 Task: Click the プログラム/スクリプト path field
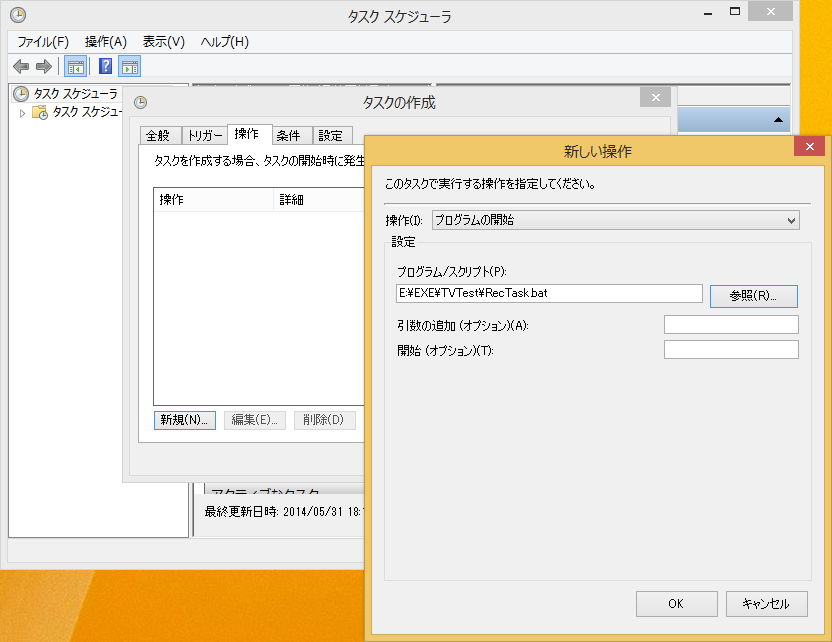pos(549,293)
